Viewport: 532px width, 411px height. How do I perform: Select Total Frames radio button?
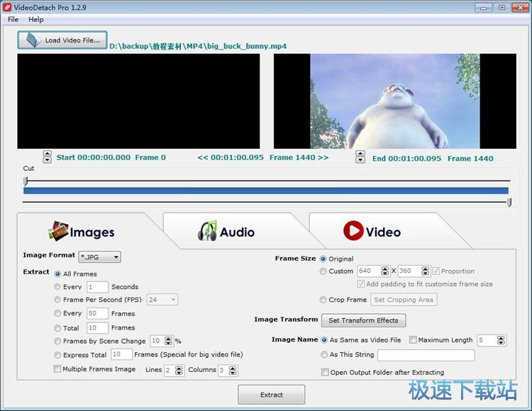(57, 328)
